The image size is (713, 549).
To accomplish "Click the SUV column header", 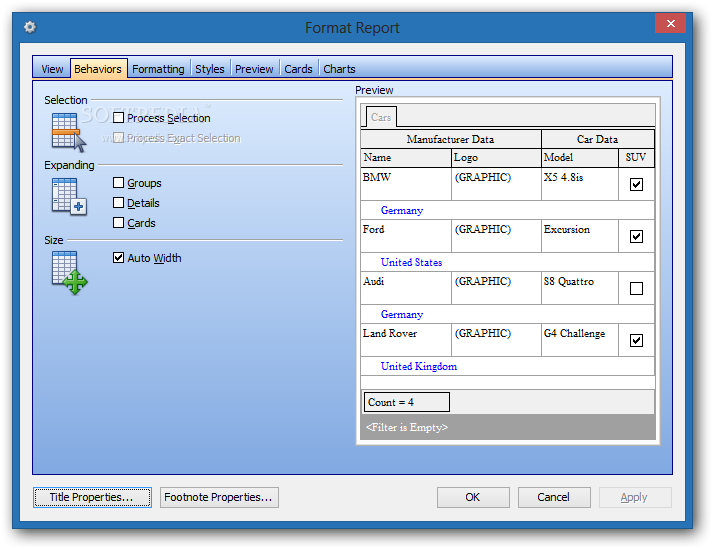I will point(636,157).
